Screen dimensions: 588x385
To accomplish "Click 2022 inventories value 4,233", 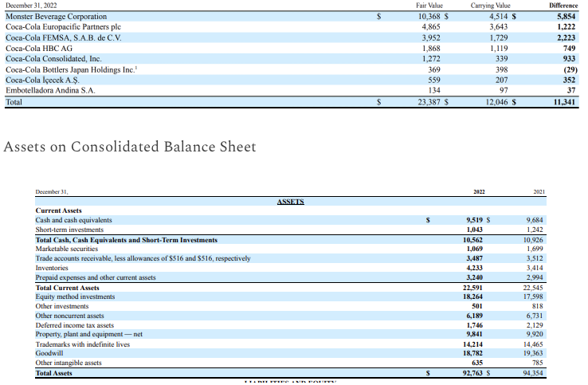I will pyautogui.click(x=474, y=268).
